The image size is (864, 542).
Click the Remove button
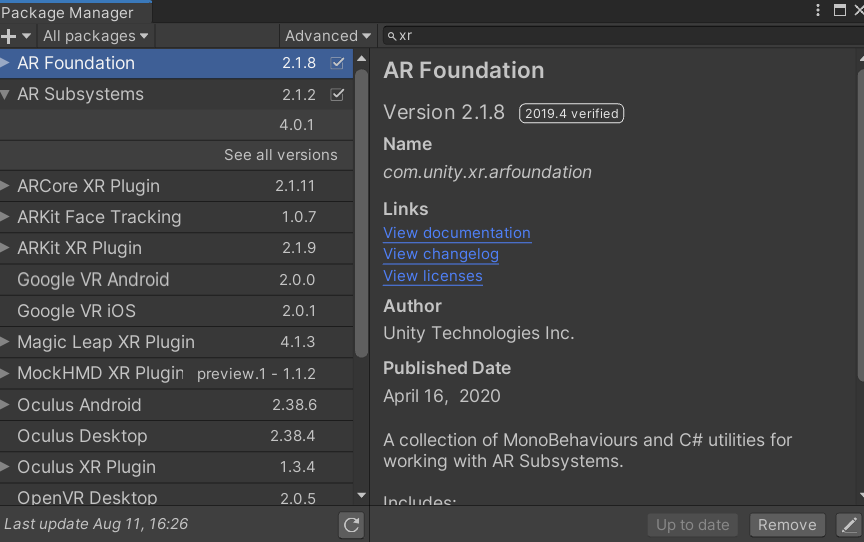click(787, 525)
